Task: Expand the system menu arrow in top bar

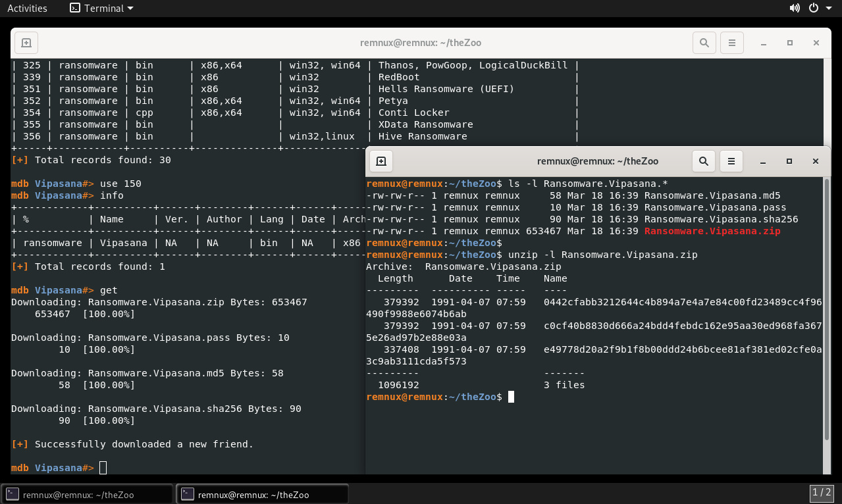Action: tap(828, 9)
